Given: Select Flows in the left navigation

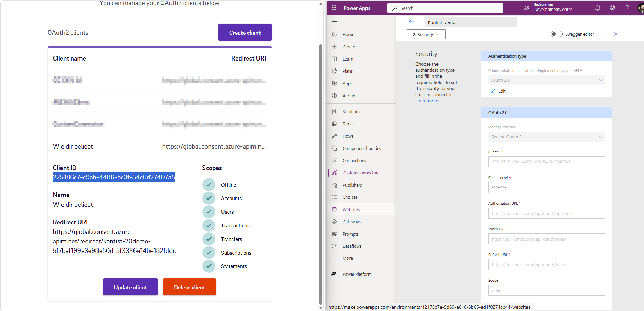Looking at the screenshot, I should 348,136.
